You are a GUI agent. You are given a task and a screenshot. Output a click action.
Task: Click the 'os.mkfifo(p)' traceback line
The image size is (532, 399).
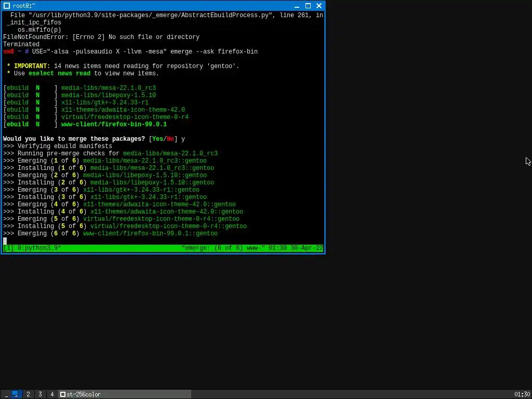(x=39, y=30)
